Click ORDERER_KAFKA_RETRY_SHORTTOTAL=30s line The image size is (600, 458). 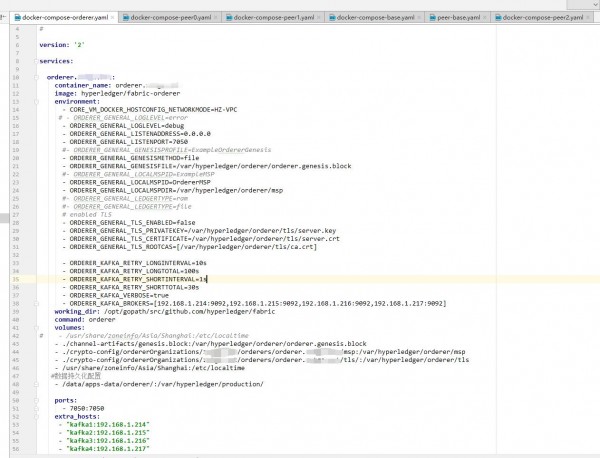click(131, 287)
